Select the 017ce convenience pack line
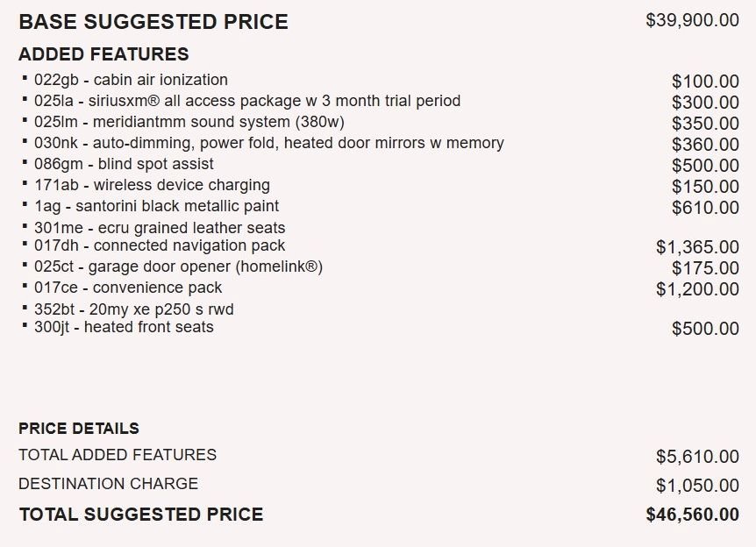The width and height of the screenshot is (756, 547). [128, 288]
